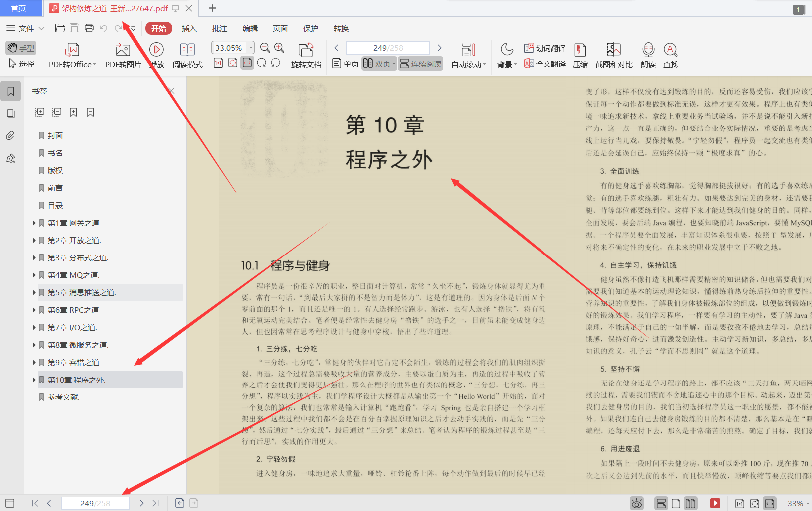Switch to the 批注 ribbon tab
This screenshot has height=511, width=812.
pos(219,28)
